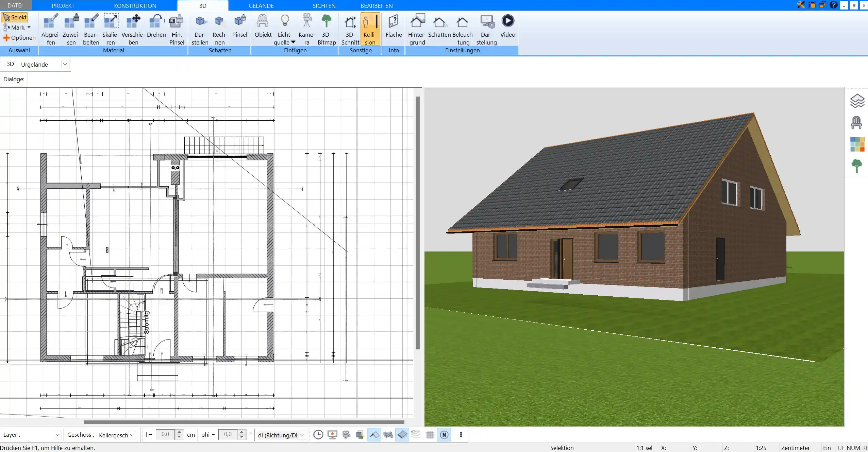The height and width of the screenshot is (452, 868).
Task: Click the clock icon in bottom toolbar
Action: pyautogui.click(x=318, y=435)
